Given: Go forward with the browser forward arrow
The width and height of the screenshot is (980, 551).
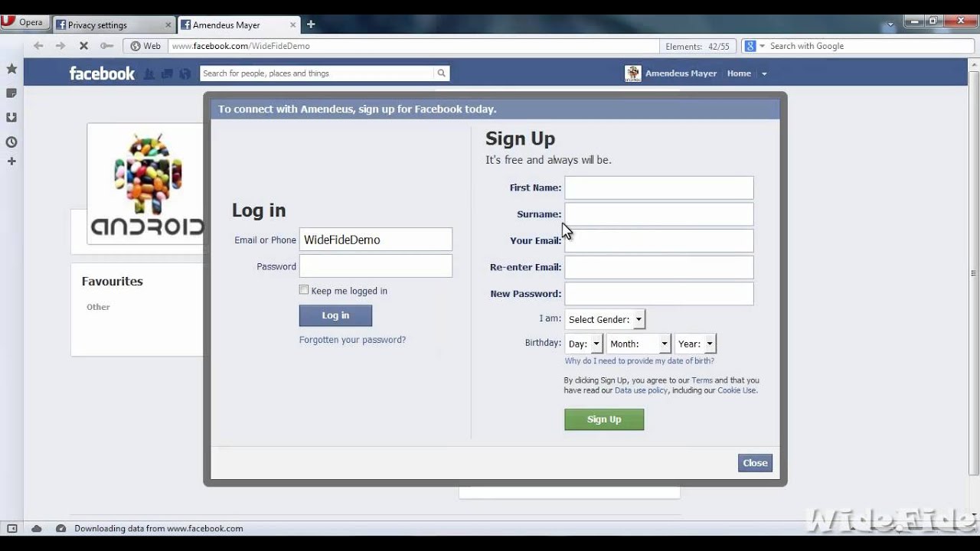Looking at the screenshot, I should point(60,46).
